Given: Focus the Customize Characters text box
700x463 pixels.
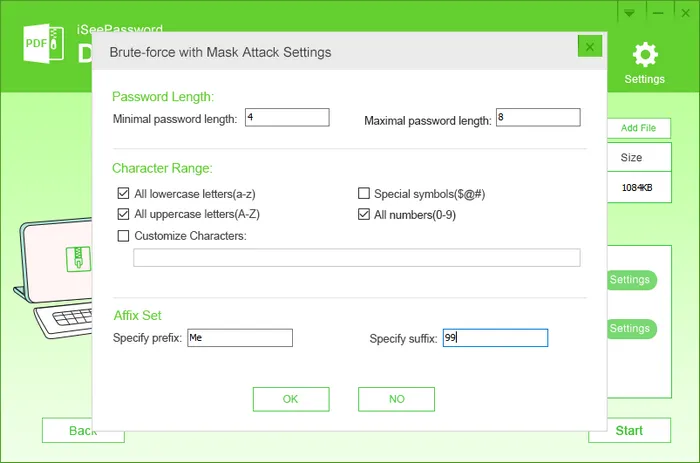Looking at the screenshot, I should coord(357,258).
